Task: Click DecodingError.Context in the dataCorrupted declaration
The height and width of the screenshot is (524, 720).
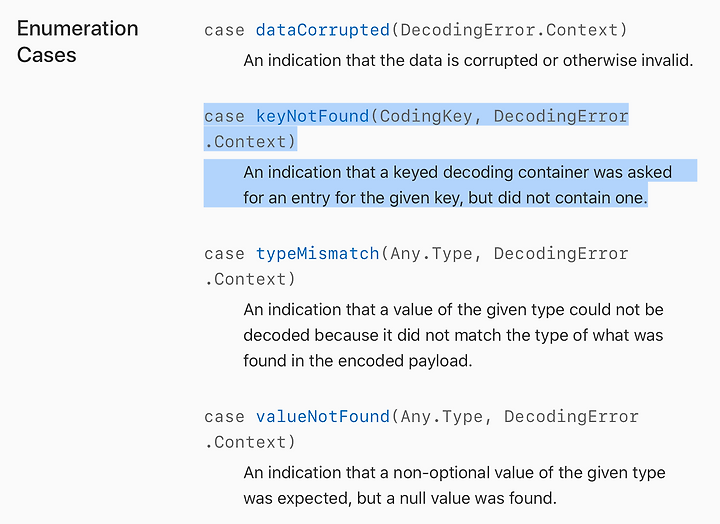Action: [x=508, y=30]
